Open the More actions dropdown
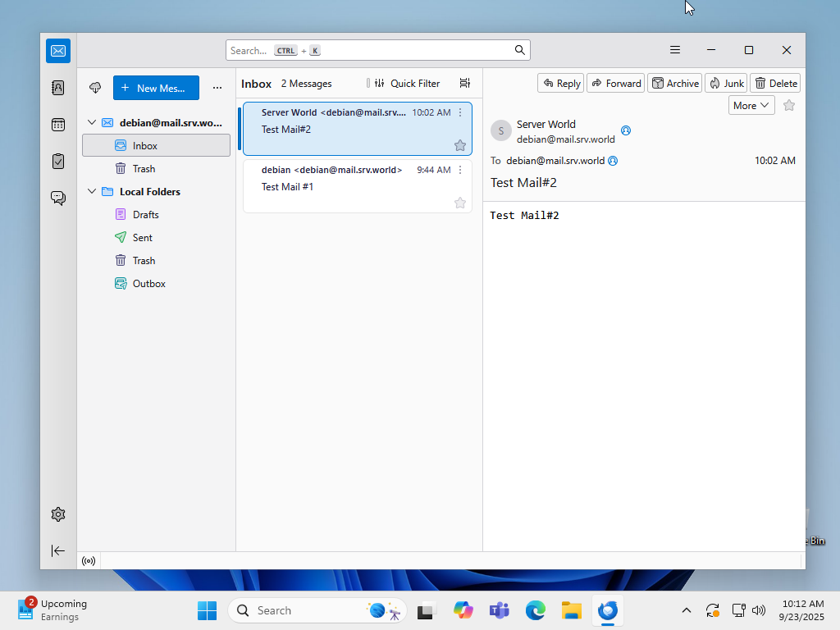Viewport: 840px width, 630px height. [x=751, y=105]
